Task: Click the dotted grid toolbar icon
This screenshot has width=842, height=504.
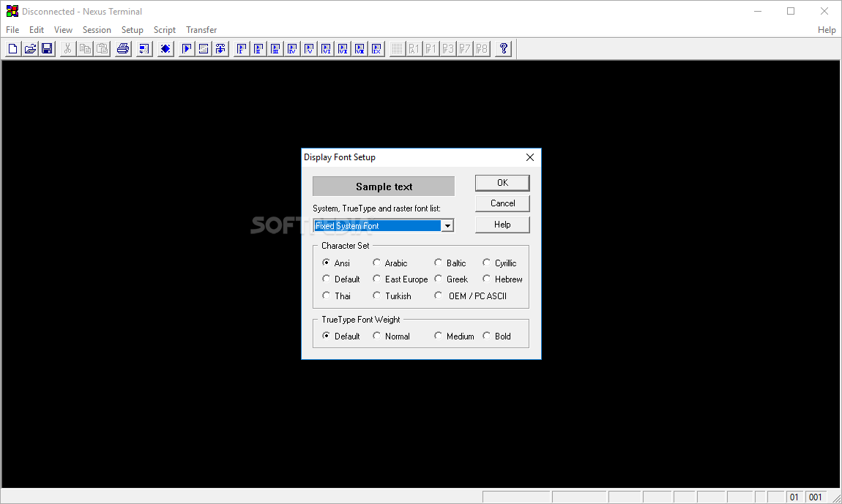Action: [397, 49]
